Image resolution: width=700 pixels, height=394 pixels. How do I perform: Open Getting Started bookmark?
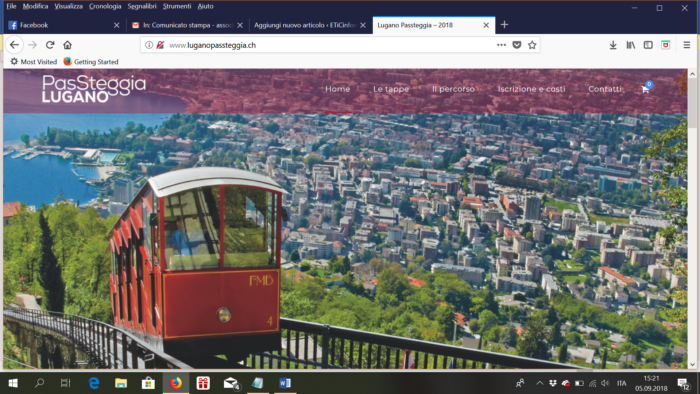[x=91, y=62]
